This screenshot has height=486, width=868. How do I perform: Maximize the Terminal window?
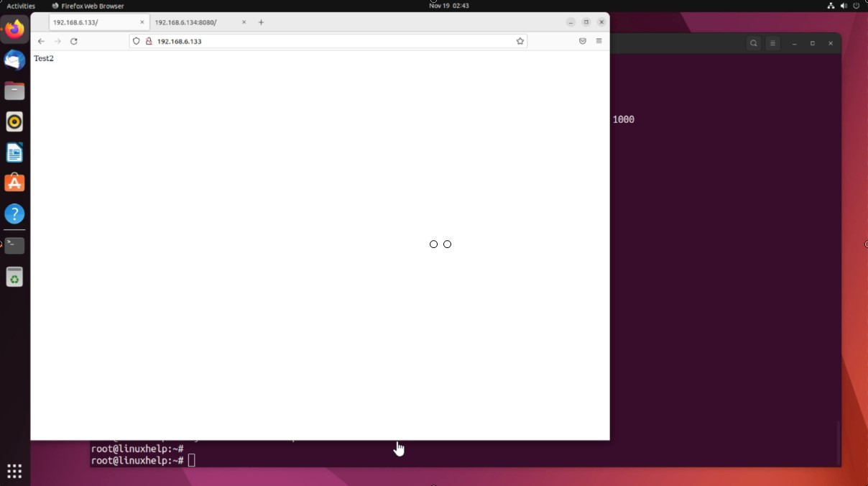pyautogui.click(x=813, y=43)
